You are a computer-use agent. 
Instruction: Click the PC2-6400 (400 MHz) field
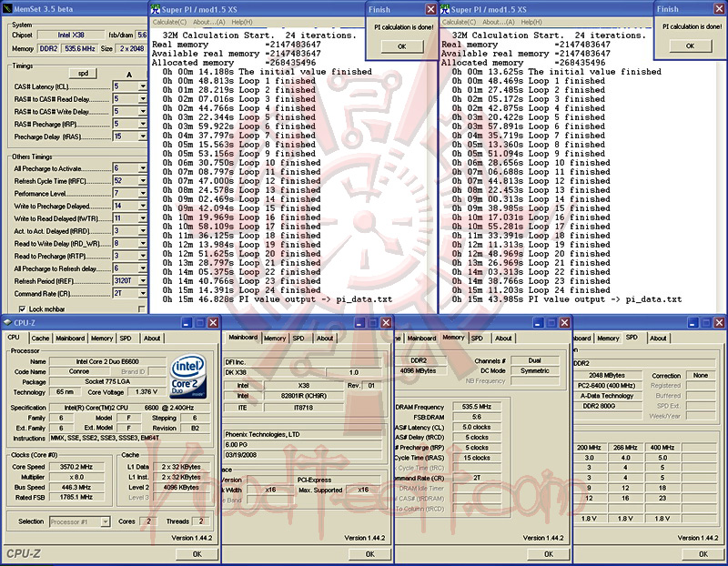607,386
